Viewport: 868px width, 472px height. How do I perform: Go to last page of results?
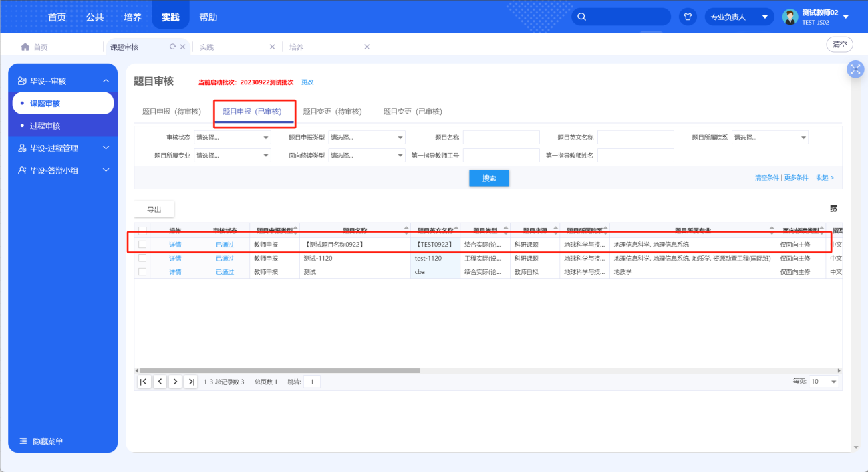(191, 382)
